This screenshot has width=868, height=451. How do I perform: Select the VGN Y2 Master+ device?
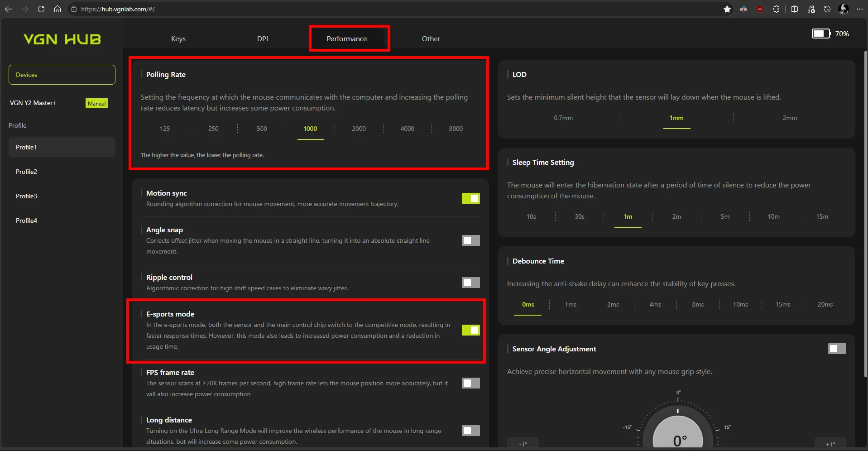pyautogui.click(x=34, y=103)
